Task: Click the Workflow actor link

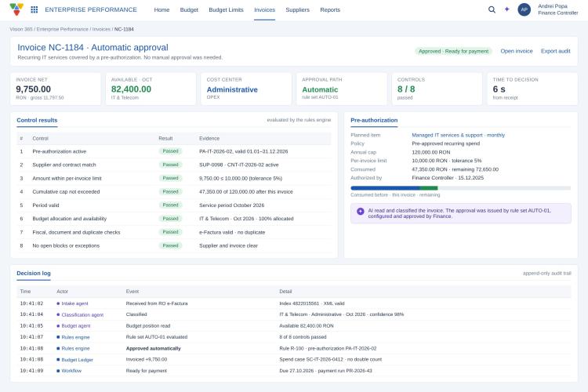Action: click(71, 371)
